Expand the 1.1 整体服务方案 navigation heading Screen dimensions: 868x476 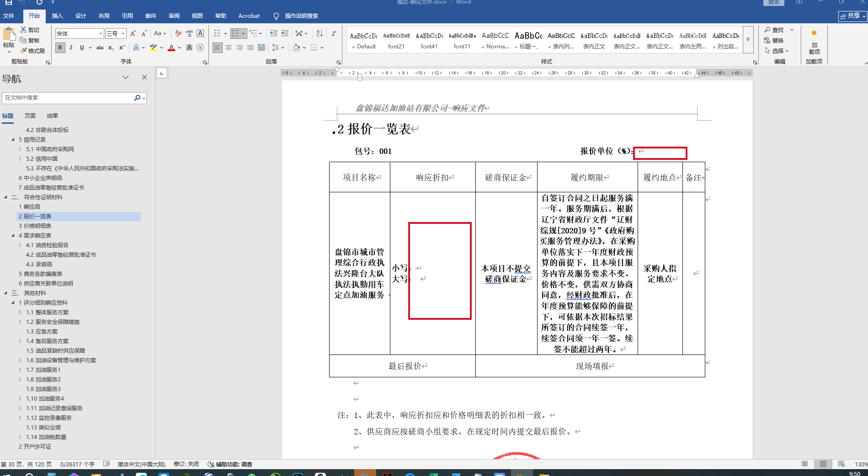point(20,312)
